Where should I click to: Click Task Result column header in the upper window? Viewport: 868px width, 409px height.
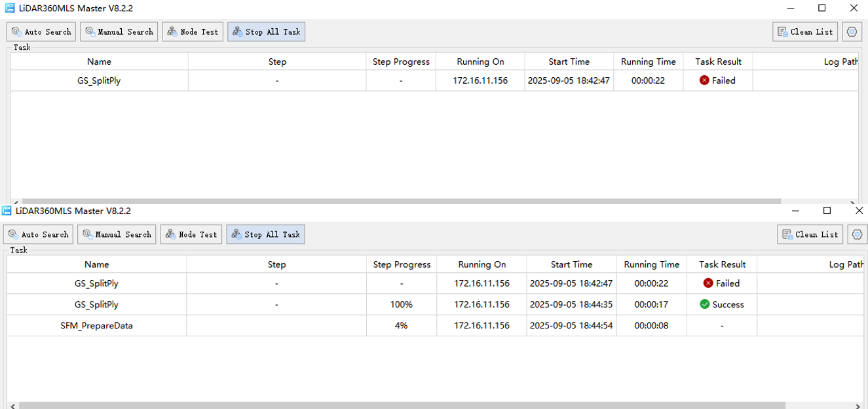click(x=718, y=62)
